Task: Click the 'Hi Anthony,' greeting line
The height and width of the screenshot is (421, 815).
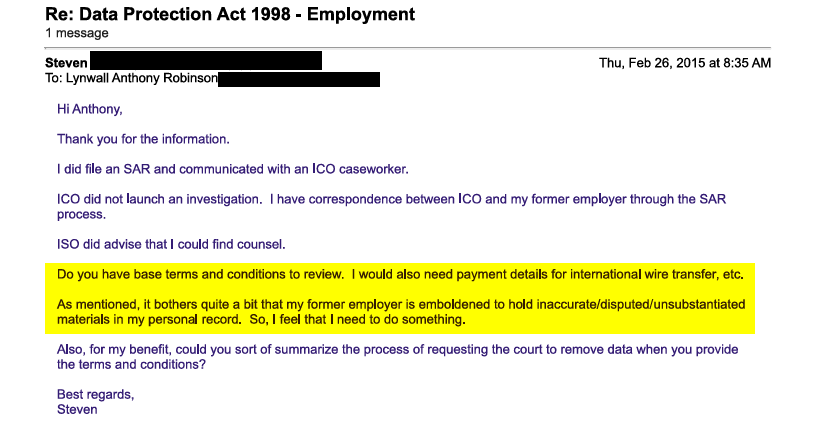Action: (x=89, y=109)
